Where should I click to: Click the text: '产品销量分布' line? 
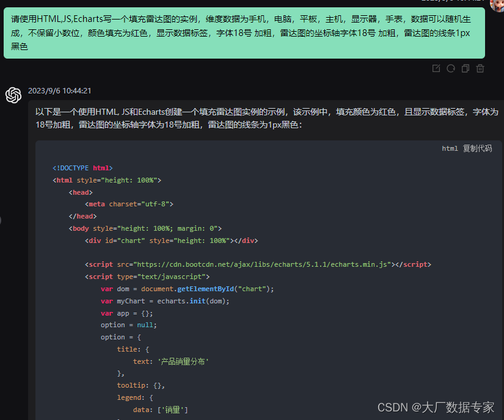tap(171, 361)
